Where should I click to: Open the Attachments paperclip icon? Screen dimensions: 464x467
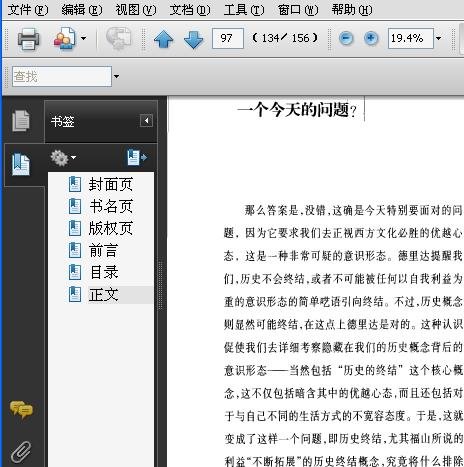pos(21,452)
